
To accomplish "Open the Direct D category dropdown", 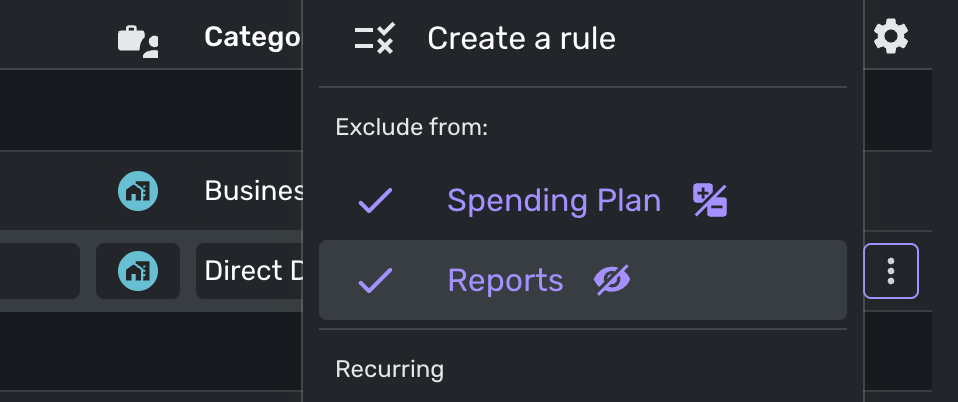I will (250, 271).
